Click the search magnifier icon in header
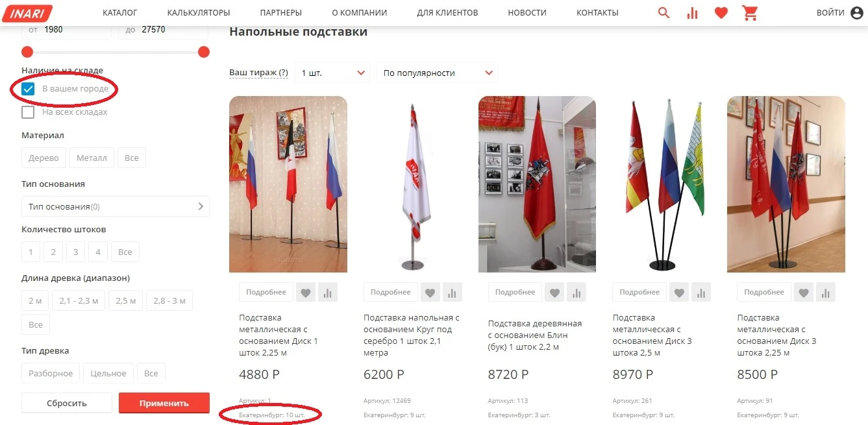The width and height of the screenshot is (868, 425). (x=663, y=12)
